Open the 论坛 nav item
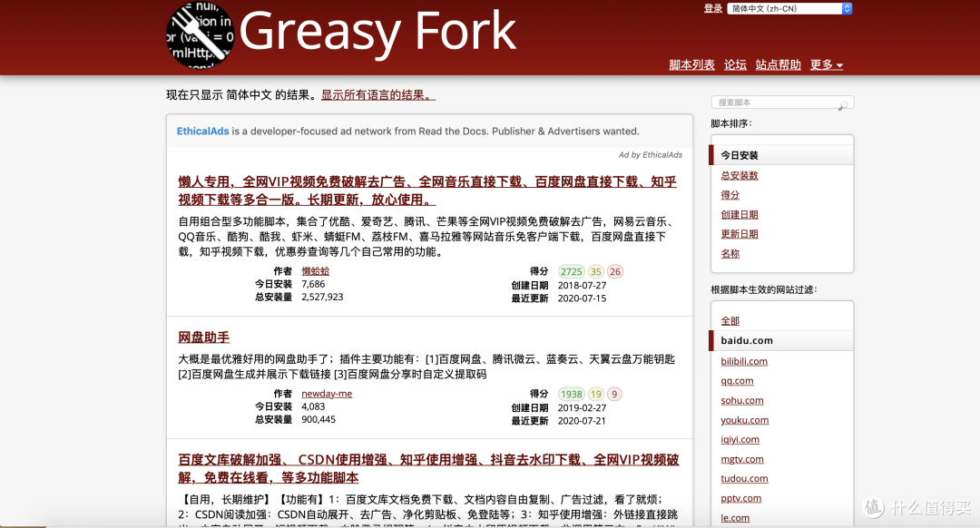 pos(735,65)
